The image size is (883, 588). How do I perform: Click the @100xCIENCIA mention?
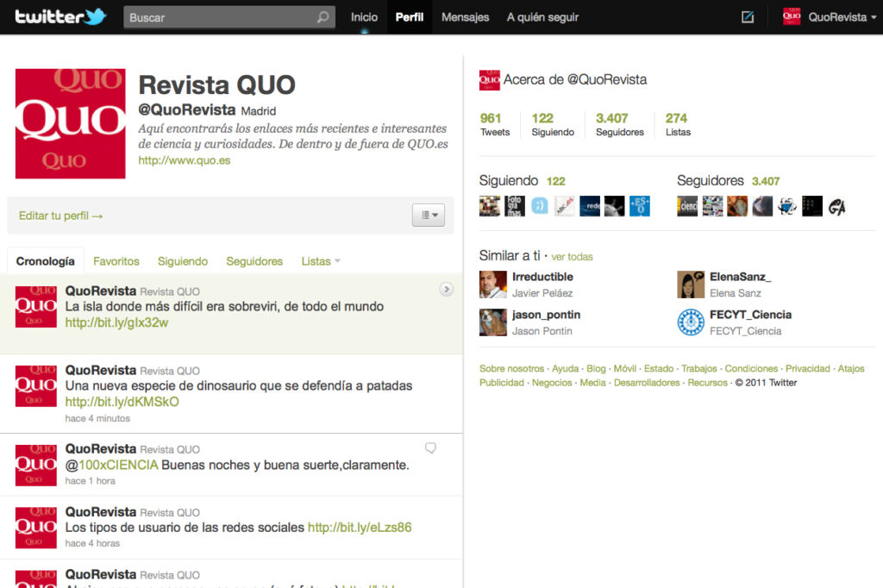(x=111, y=466)
